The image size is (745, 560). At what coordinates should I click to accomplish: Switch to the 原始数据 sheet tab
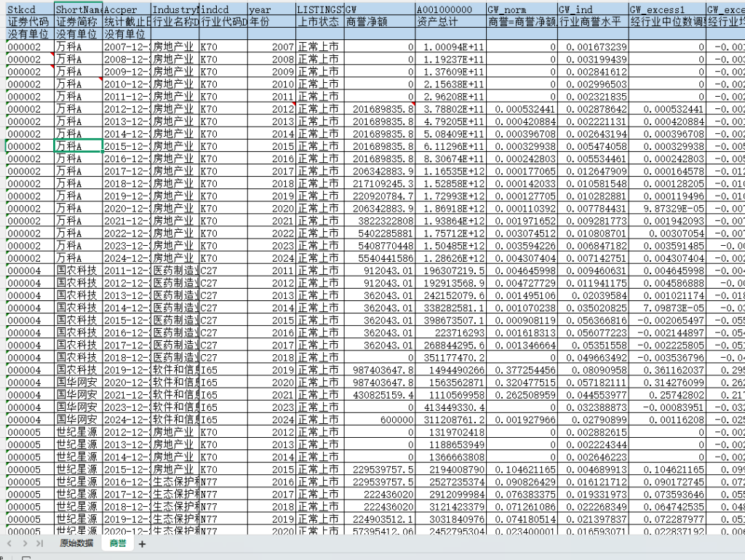click(x=76, y=543)
